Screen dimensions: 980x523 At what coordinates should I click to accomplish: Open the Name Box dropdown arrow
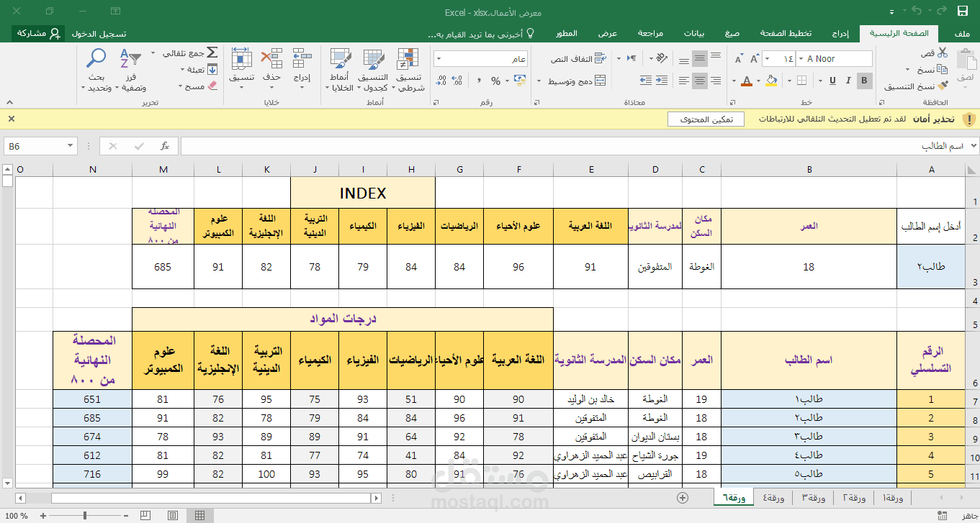(x=71, y=146)
